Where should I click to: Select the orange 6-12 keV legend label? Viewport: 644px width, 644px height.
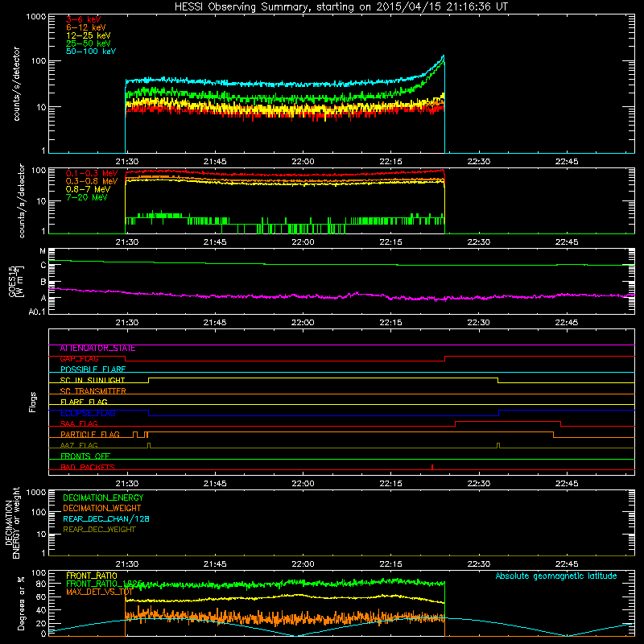pos(86,27)
